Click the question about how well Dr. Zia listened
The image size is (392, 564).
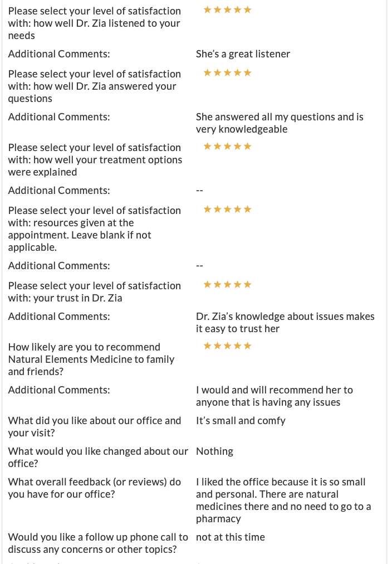95,23
